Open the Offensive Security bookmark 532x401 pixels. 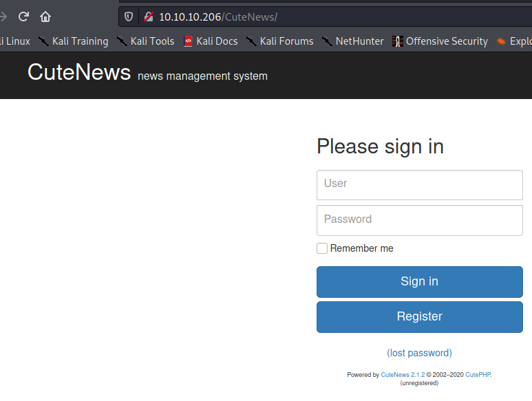click(x=440, y=41)
